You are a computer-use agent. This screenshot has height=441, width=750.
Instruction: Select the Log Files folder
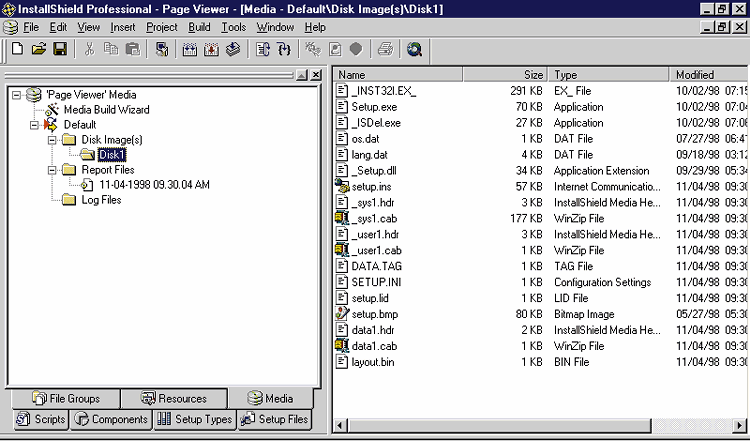[x=101, y=200]
